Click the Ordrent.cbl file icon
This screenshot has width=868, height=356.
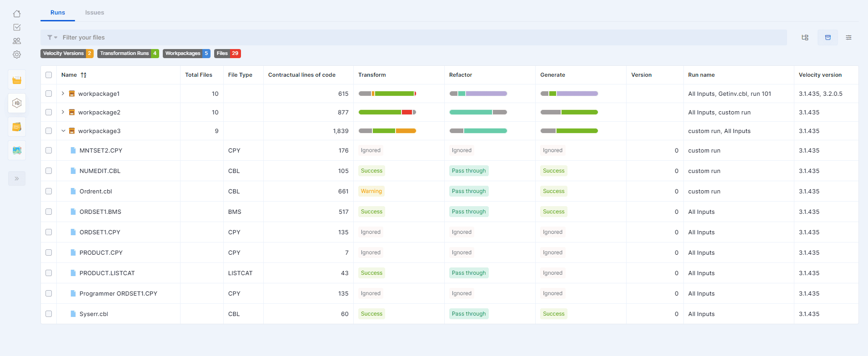(x=73, y=191)
